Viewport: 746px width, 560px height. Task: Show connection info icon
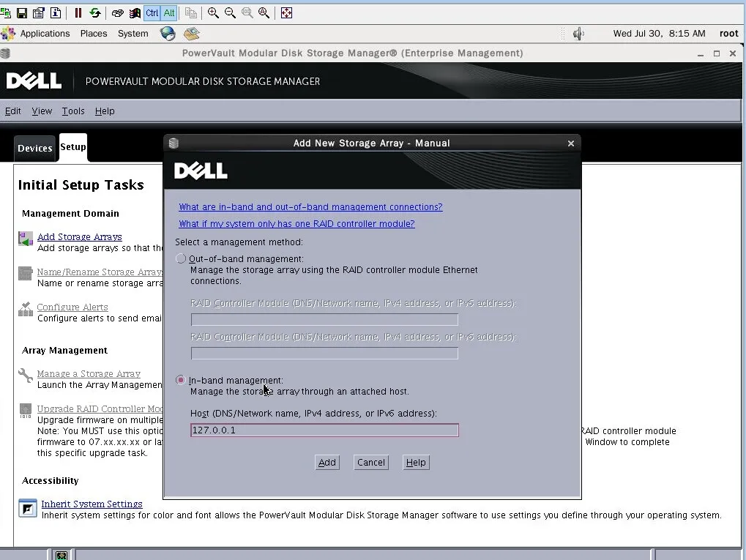click(x=56, y=13)
